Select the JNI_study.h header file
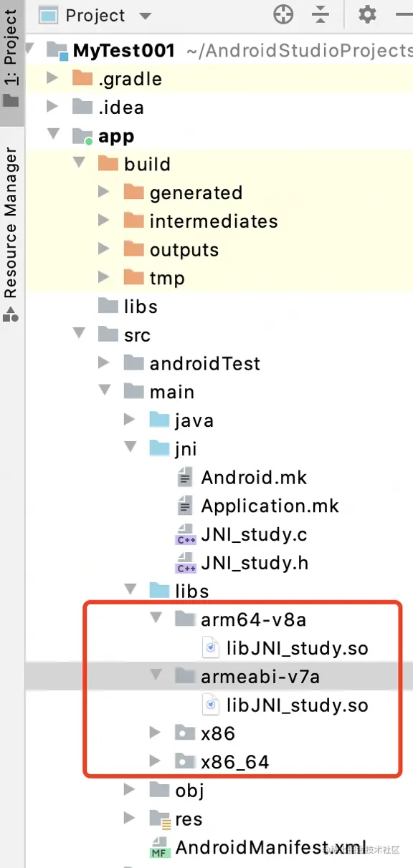This screenshot has width=413, height=868. [242, 563]
